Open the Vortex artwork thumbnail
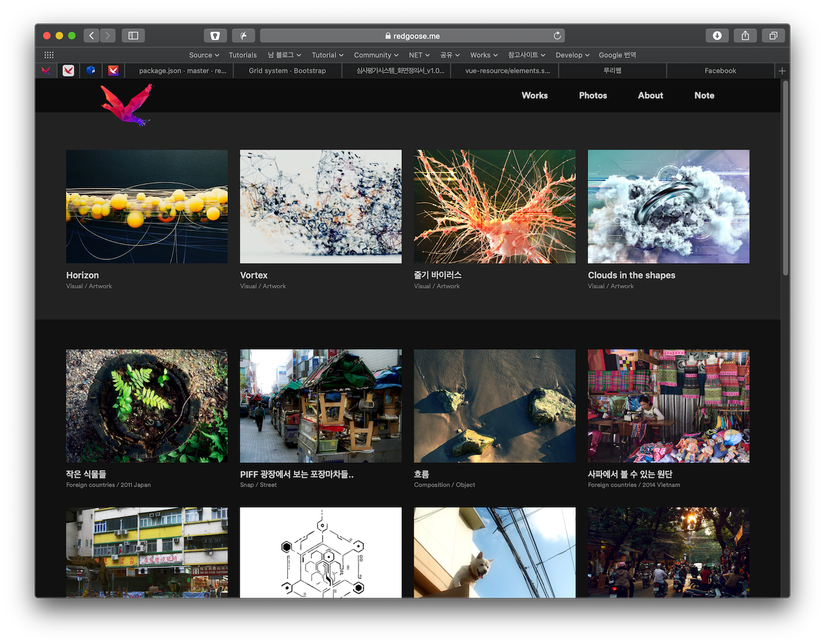825x644 pixels. (320, 206)
